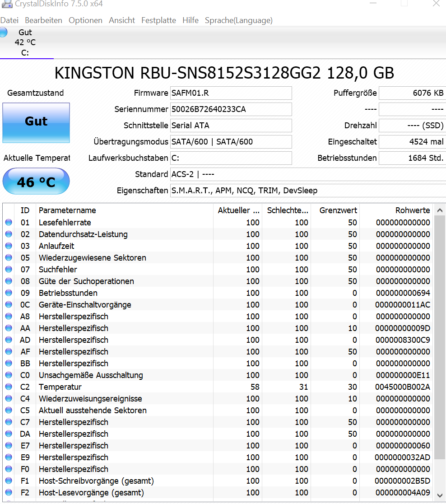Click status dot for Datendurchsatz-Leistung row

pyautogui.click(x=9, y=234)
